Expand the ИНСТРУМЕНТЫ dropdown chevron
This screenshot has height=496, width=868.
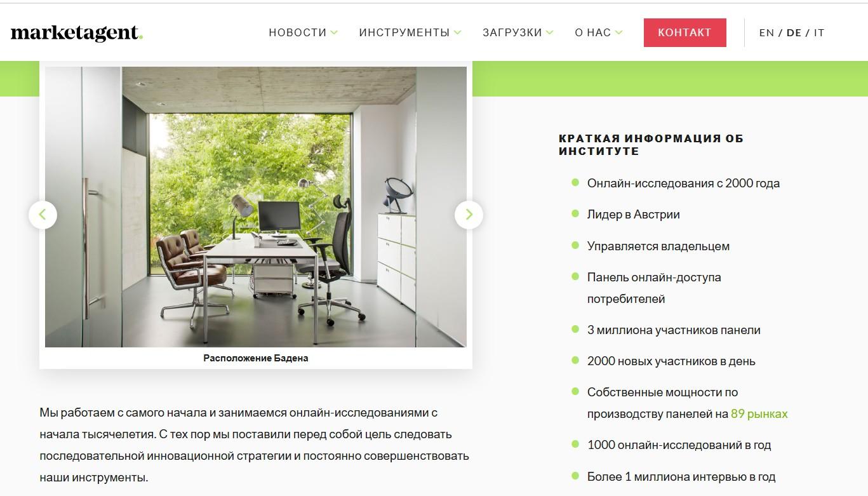tap(457, 32)
